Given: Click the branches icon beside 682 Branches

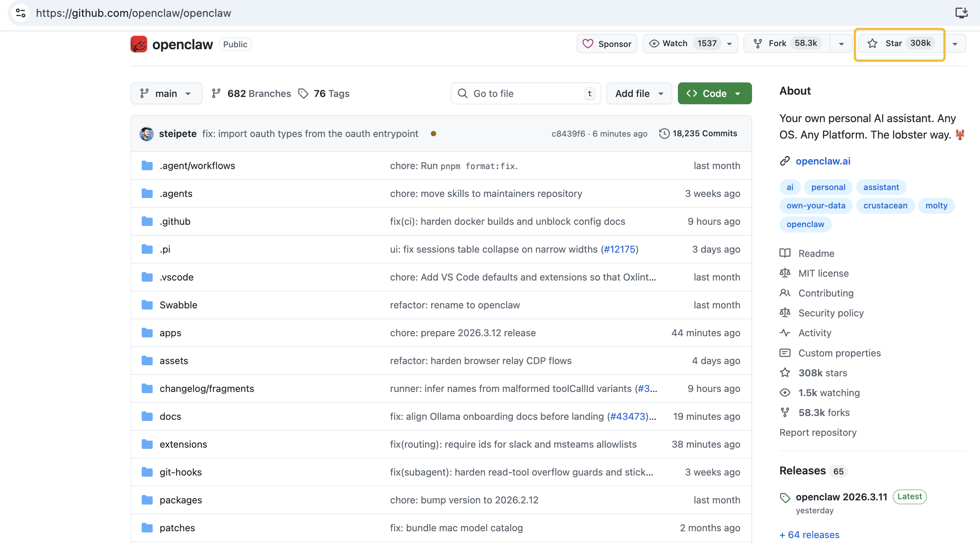Looking at the screenshot, I should pos(216,94).
